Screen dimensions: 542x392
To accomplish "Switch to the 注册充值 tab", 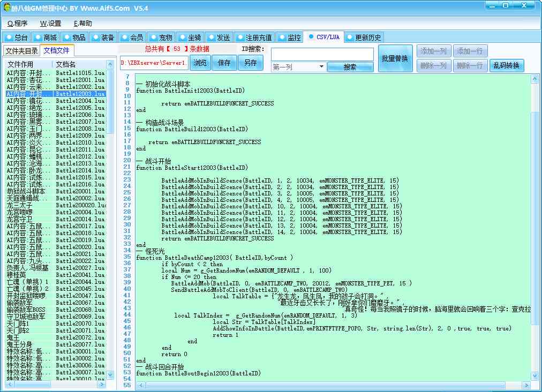I will (254, 37).
